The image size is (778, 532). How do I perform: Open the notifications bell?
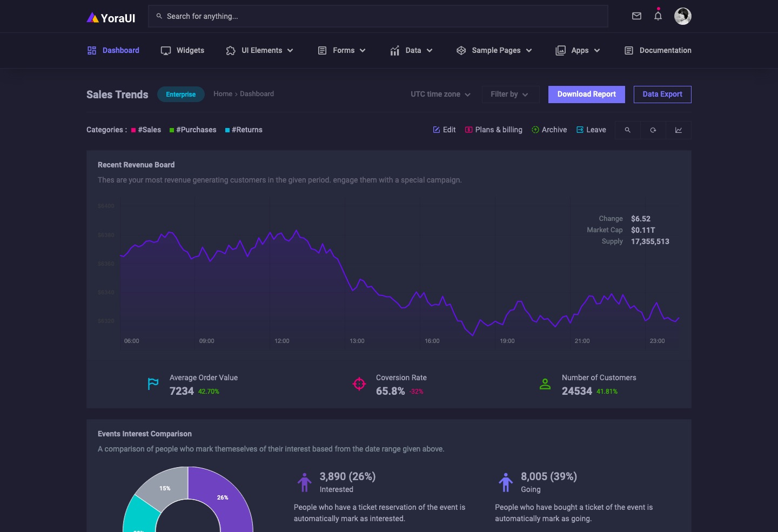(x=658, y=16)
